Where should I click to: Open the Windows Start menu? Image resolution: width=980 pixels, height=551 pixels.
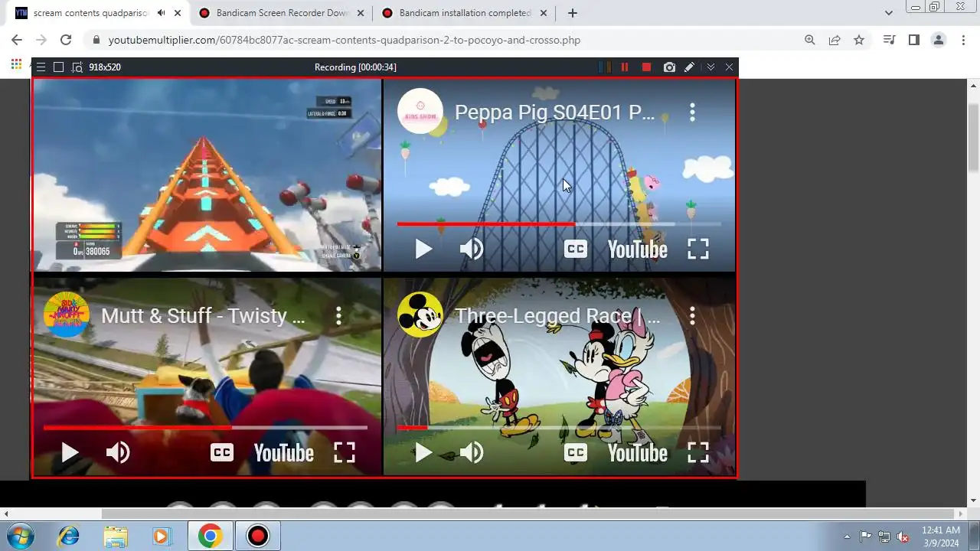coord(20,536)
